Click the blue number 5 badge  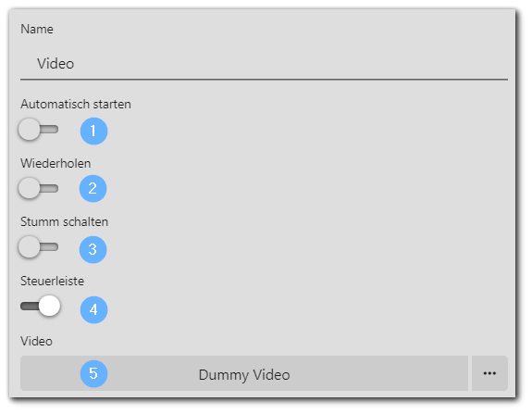tap(93, 374)
